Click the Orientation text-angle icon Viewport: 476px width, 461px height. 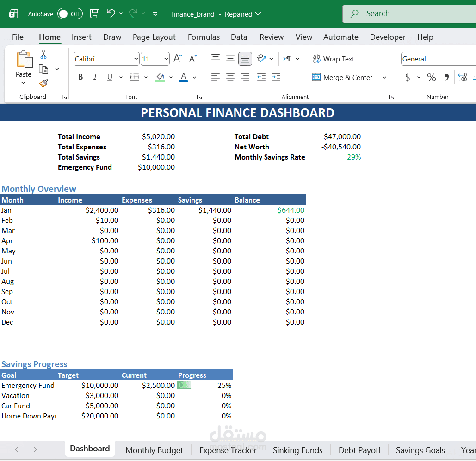click(x=261, y=59)
